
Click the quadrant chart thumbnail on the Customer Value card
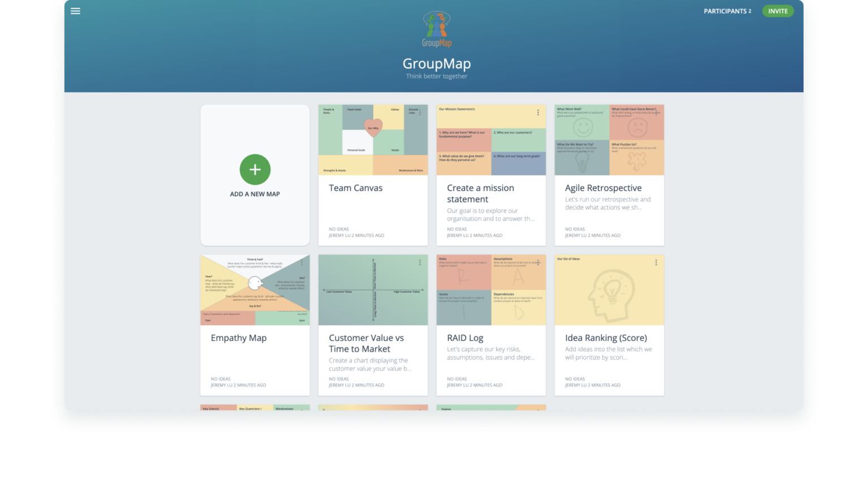[x=373, y=290]
